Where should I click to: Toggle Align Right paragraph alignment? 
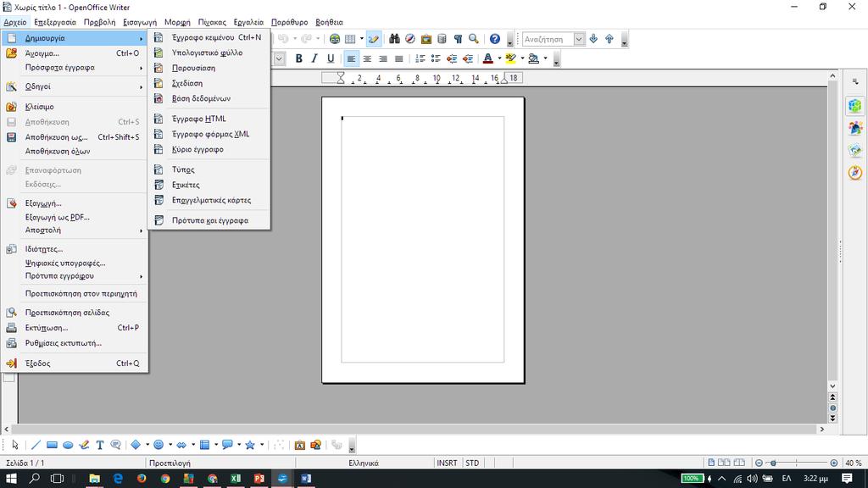tap(383, 58)
